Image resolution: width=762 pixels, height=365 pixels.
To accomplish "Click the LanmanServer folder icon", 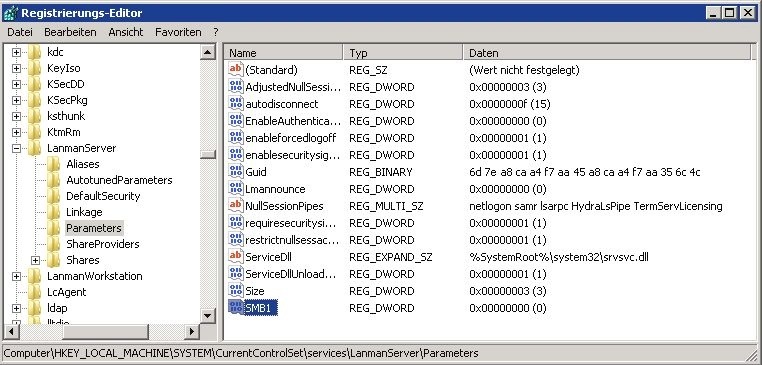I will 35,148.
